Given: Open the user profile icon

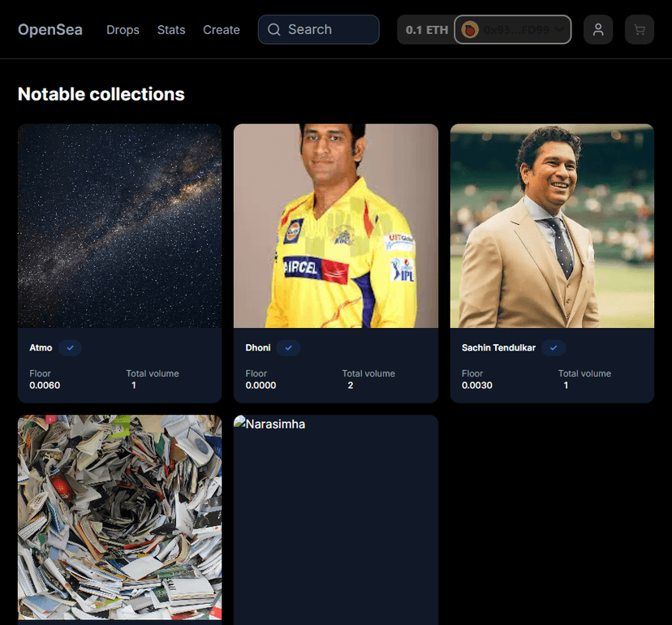Looking at the screenshot, I should tap(598, 30).
